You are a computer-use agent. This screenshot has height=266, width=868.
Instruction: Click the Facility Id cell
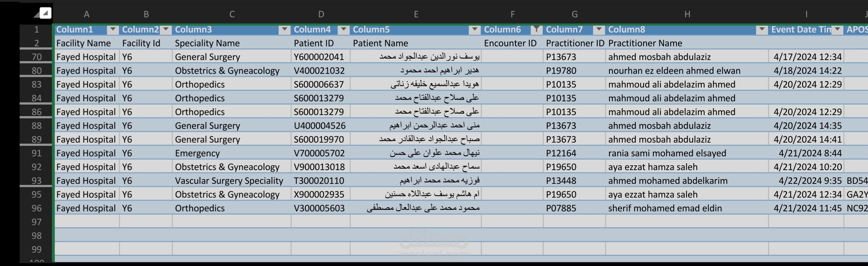(146, 43)
